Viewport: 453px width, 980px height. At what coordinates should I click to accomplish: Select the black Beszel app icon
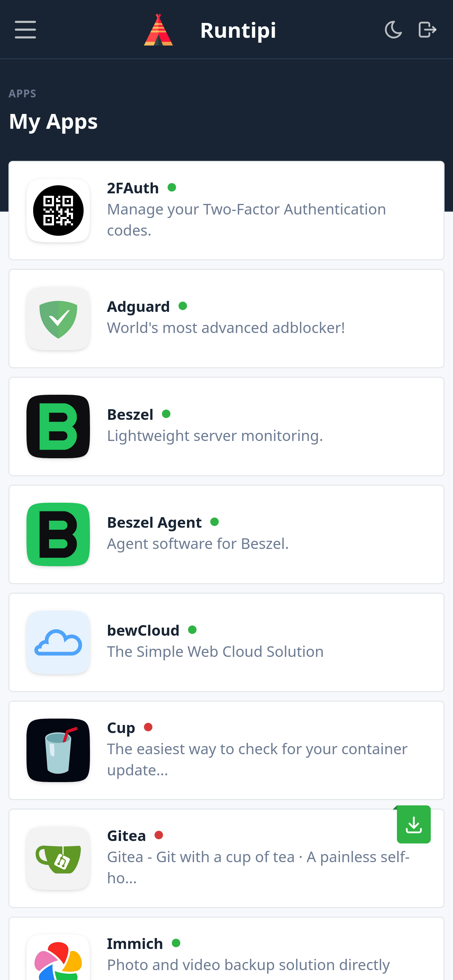[58, 427]
